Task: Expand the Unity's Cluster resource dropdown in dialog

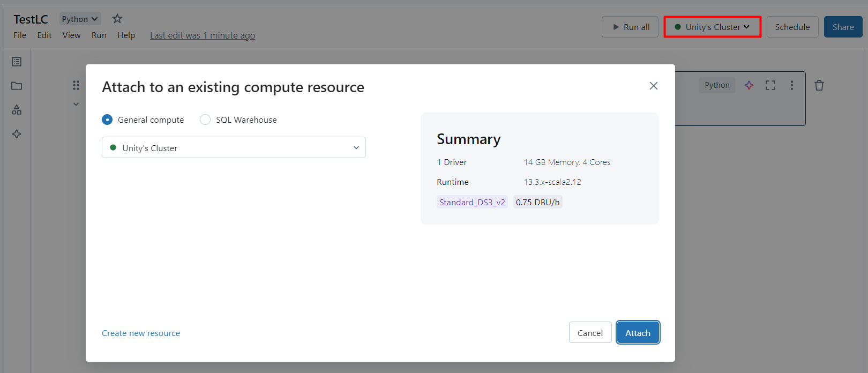Action: pos(234,147)
